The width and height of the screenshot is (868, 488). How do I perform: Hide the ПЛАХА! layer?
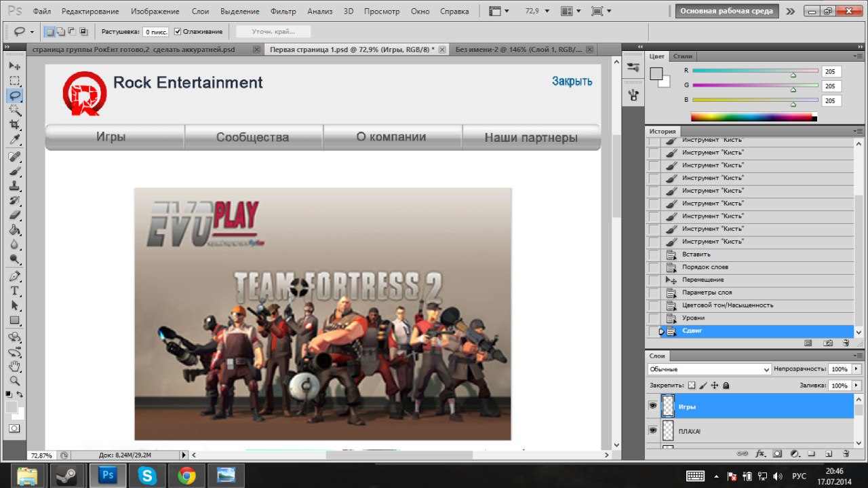653,430
